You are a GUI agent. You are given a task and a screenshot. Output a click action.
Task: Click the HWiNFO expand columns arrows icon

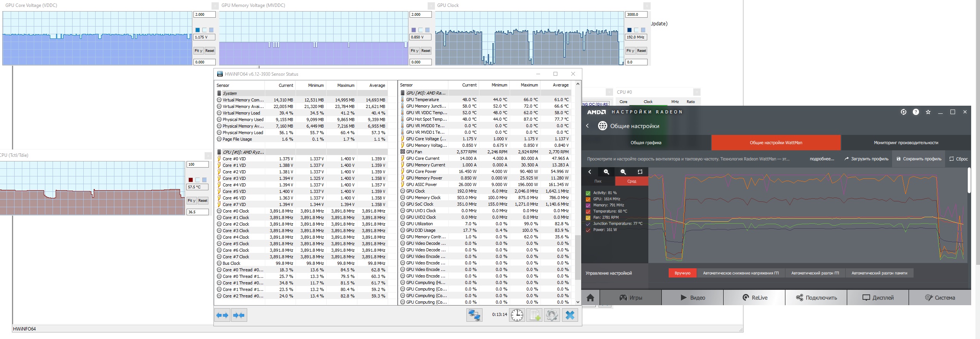[223, 316]
